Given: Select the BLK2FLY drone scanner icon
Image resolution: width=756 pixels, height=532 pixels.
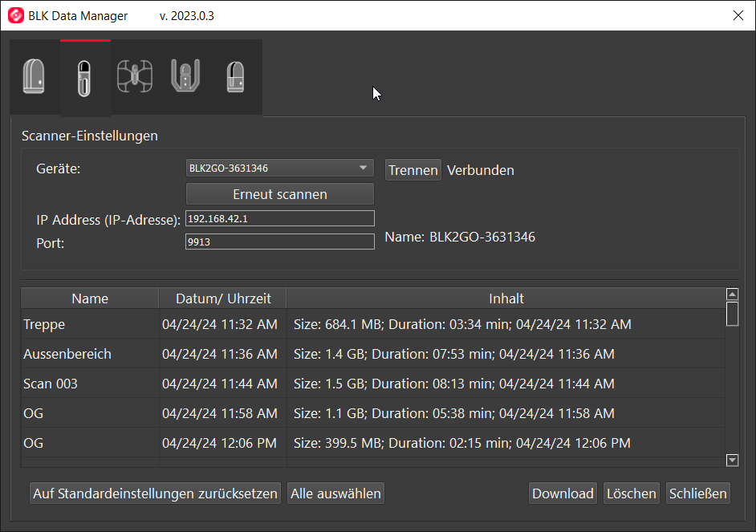Looking at the screenshot, I should tap(136, 77).
